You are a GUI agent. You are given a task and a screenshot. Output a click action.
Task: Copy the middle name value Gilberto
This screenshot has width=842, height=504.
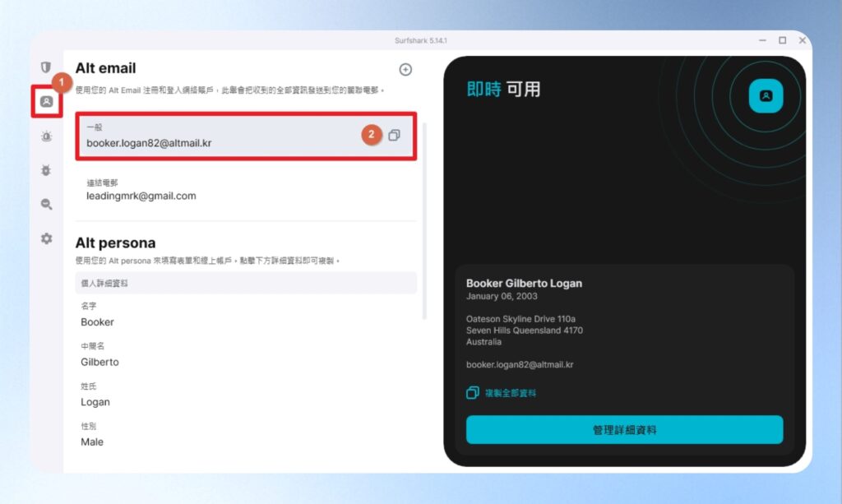point(99,363)
